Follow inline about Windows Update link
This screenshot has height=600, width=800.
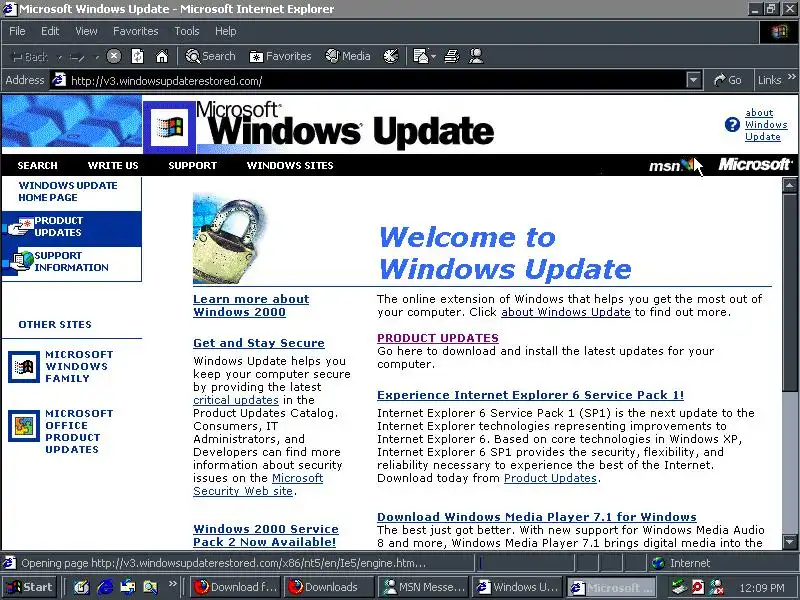(566, 312)
